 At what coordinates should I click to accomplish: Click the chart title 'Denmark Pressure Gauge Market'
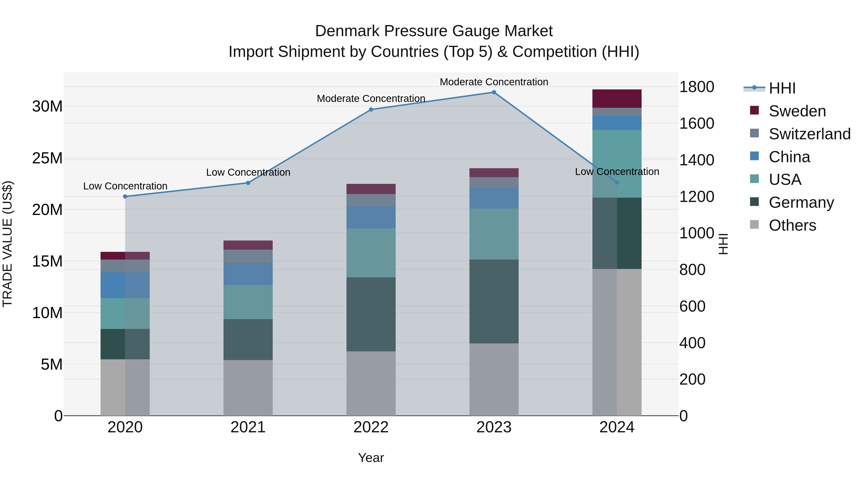tap(434, 31)
